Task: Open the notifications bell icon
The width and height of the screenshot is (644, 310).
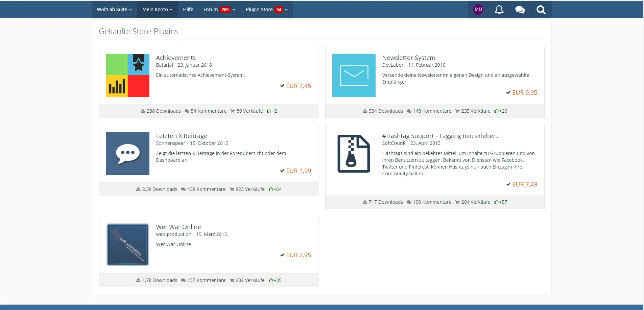Action: coord(499,9)
